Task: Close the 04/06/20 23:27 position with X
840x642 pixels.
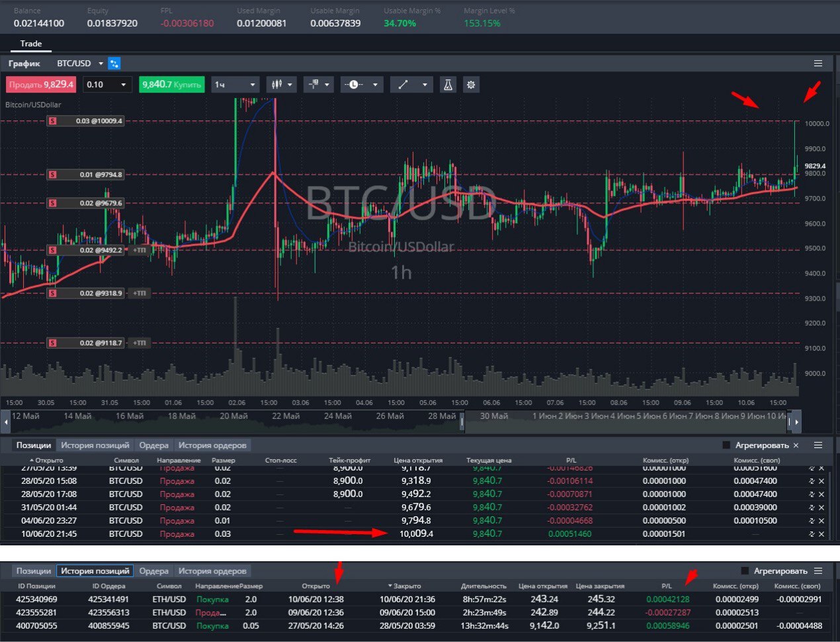Action: [821, 521]
